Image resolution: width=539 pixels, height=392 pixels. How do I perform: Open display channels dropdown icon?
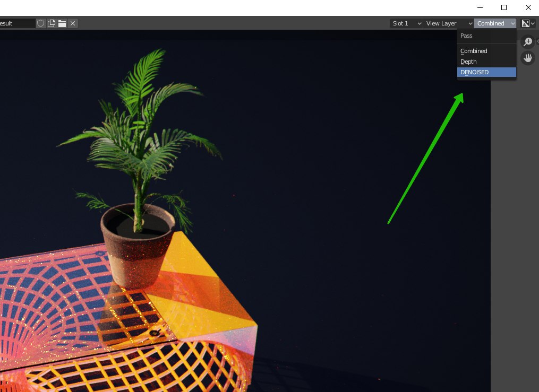[x=528, y=23]
